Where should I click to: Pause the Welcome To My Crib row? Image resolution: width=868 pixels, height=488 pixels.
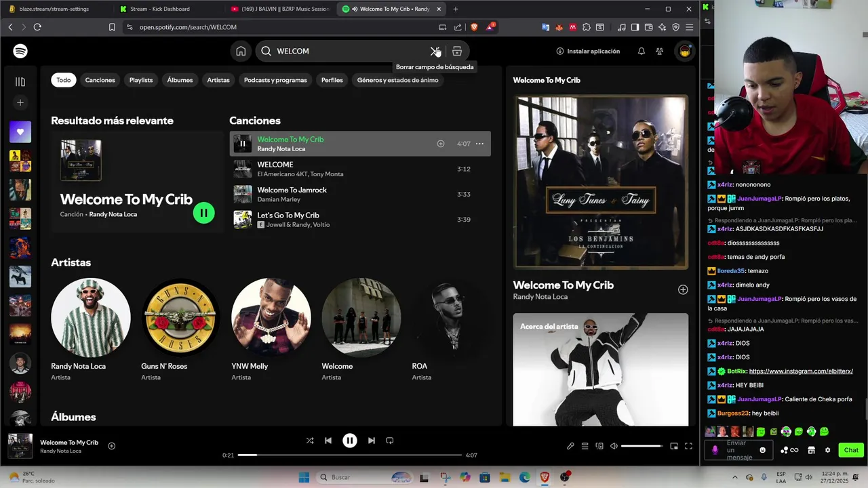[243, 144]
